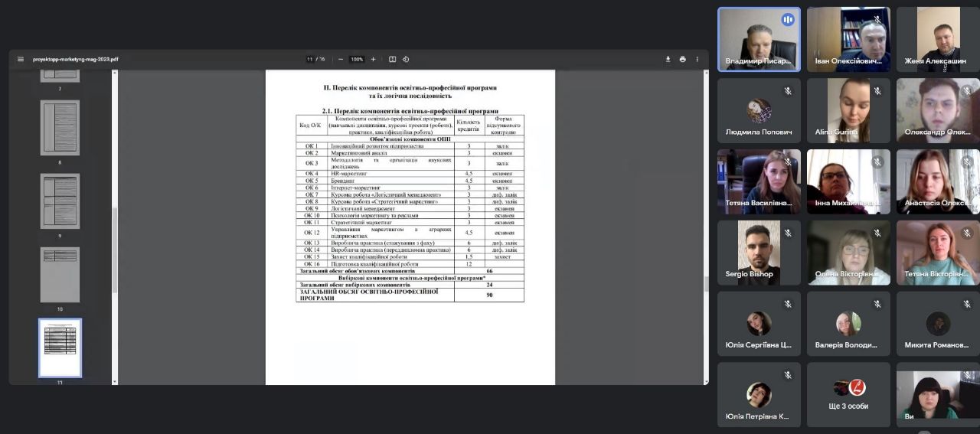Click the muted mic icon on Тетяна Василівна tile
The height and width of the screenshot is (434, 980).
787,162
